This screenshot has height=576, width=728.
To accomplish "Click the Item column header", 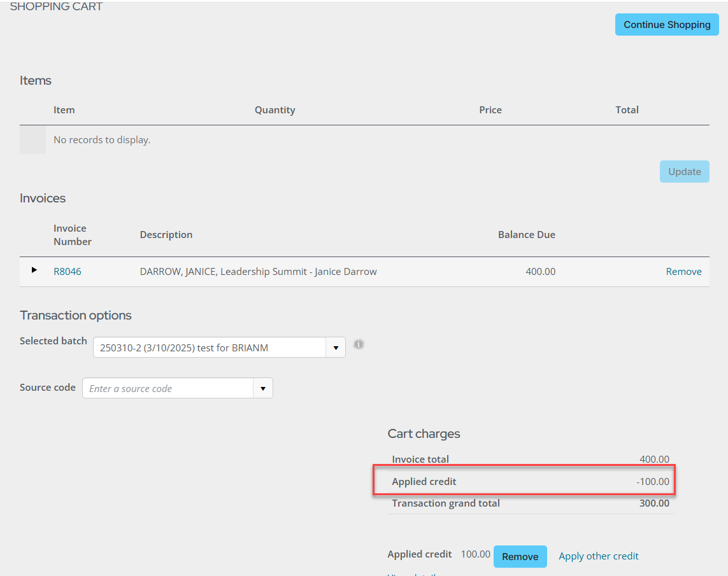I will (64, 110).
